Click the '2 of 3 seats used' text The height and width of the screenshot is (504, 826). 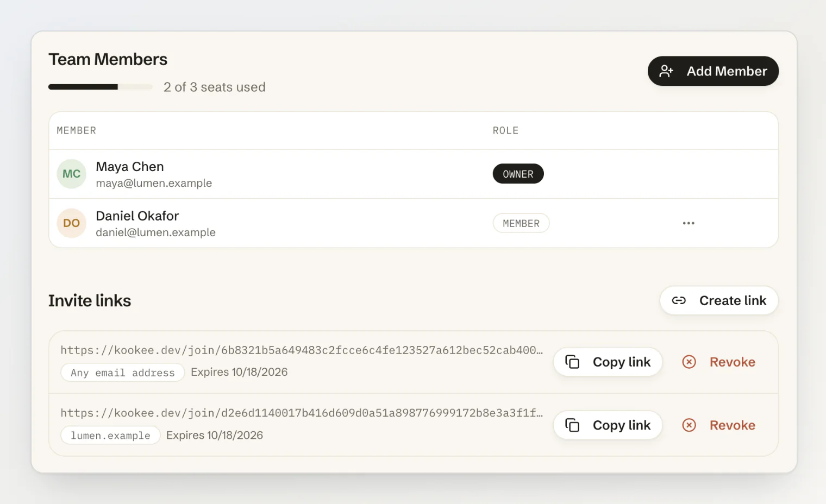[215, 87]
